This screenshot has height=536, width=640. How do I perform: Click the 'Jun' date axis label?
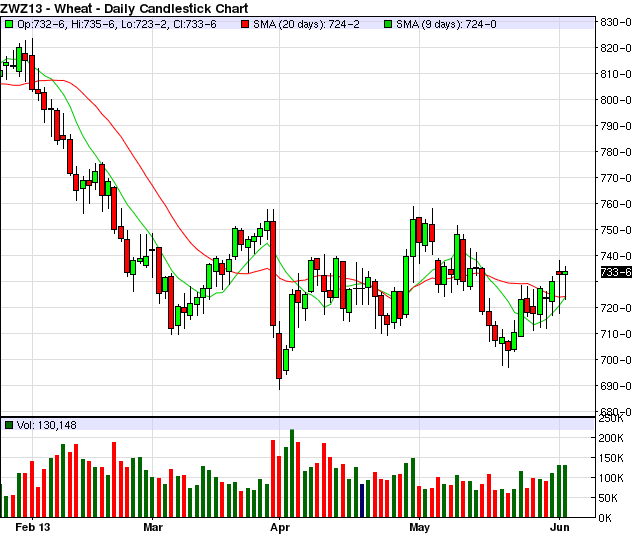point(560,527)
